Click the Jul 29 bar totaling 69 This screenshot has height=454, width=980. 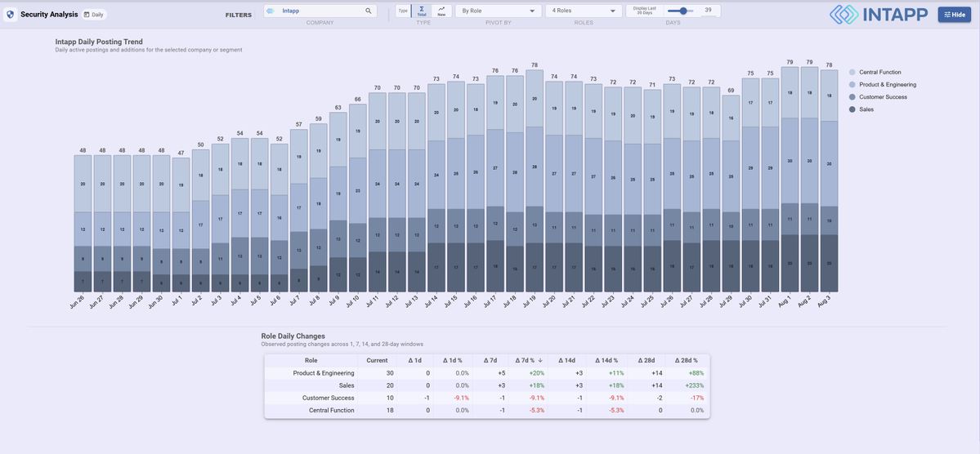(x=732, y=194)
